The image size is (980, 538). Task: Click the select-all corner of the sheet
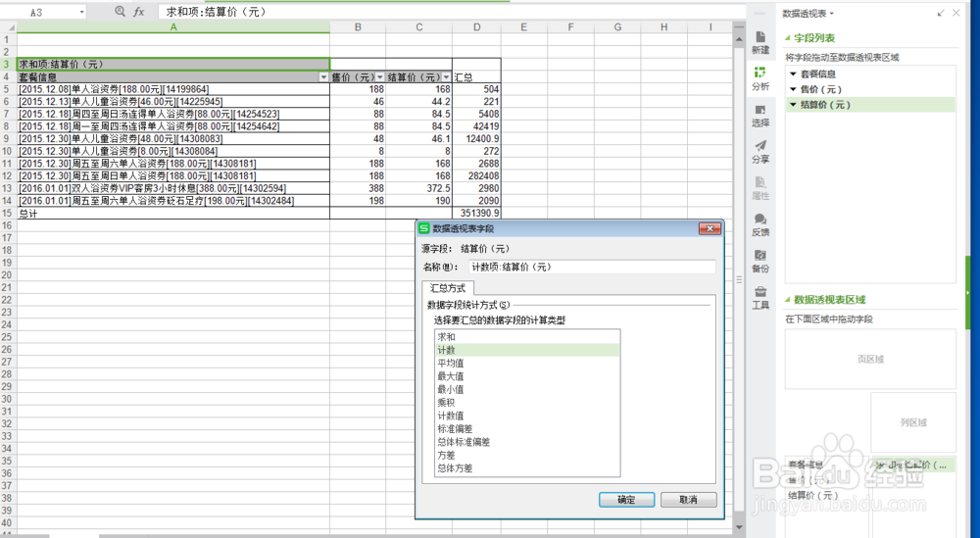(8, 26)
